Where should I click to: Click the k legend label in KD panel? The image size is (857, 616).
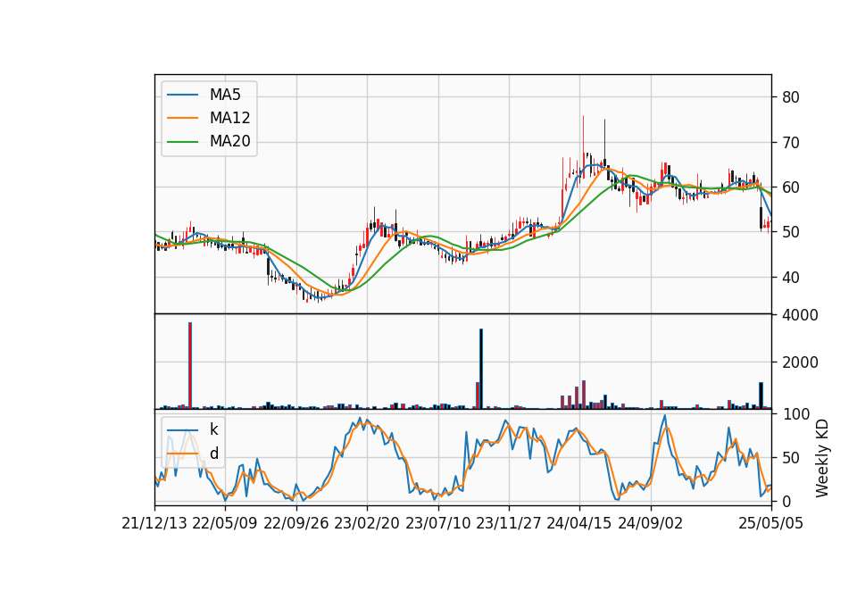click(x=213, y=429)
